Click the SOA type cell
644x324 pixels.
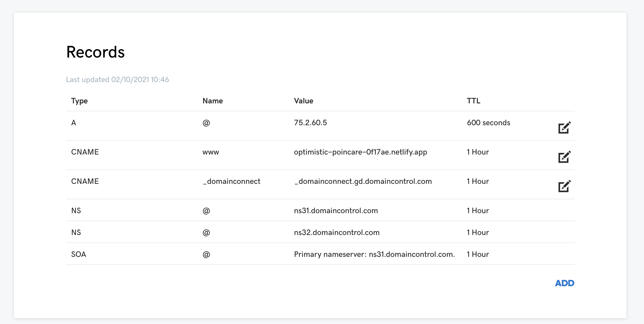coord(79,254)
